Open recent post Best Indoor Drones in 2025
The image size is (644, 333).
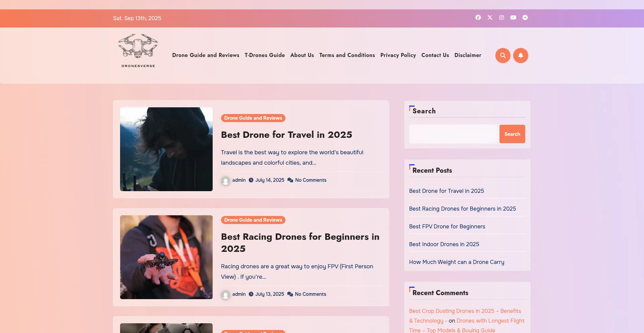click(444, 244)
